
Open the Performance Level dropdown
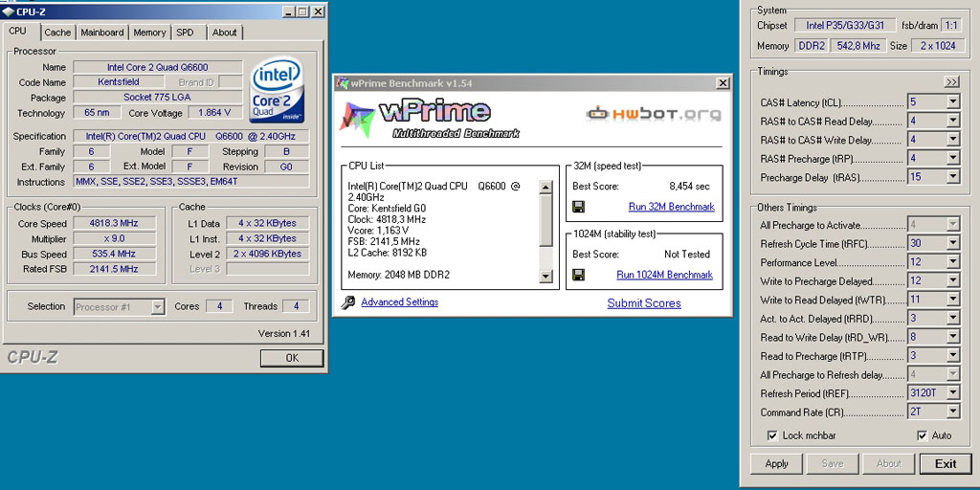coord(952,262)
